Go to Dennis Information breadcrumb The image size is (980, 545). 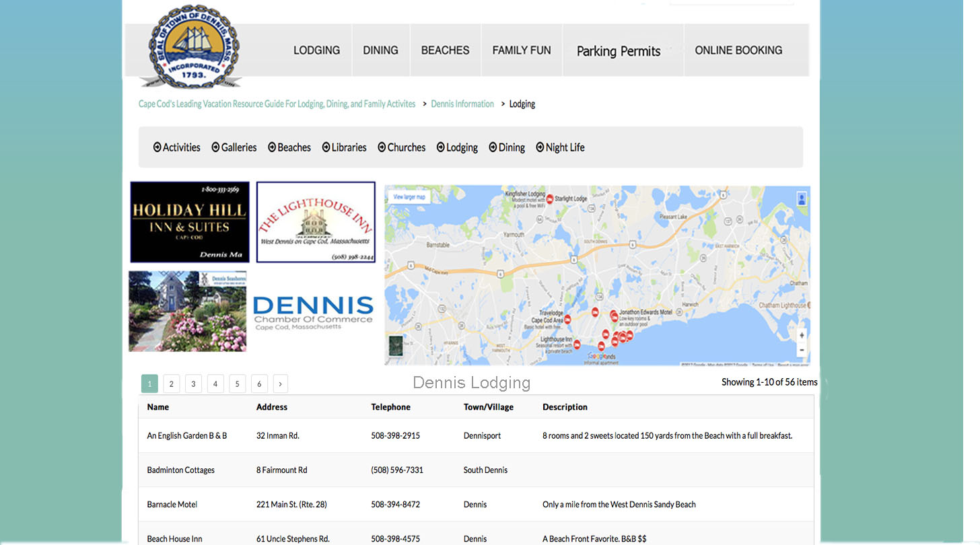pyautogui.click(x=462, y=104)
